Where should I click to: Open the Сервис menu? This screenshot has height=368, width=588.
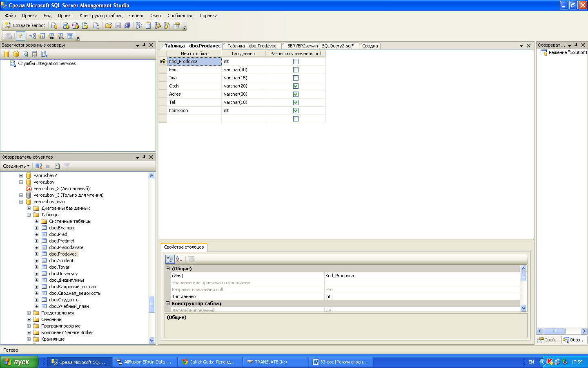[x=136, y=16]
